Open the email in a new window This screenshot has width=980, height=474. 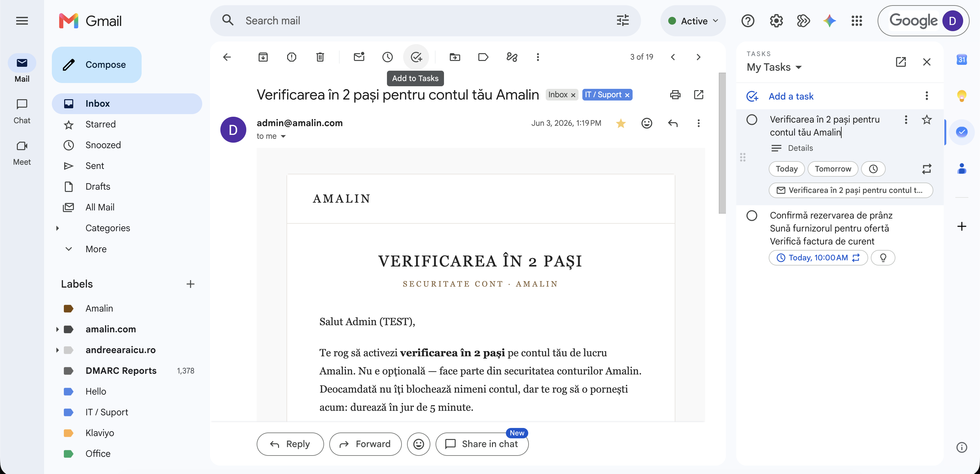[x=698, y=94]
